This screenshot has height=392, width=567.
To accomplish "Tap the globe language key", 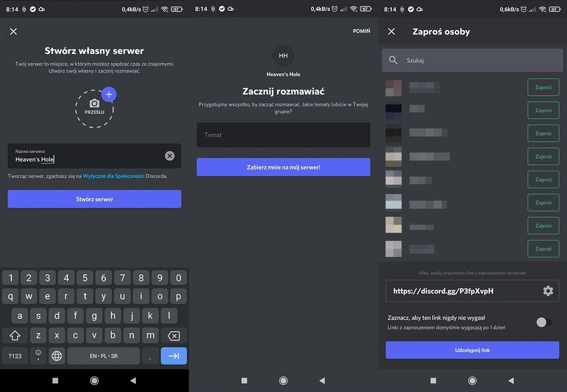I will 57,356.
